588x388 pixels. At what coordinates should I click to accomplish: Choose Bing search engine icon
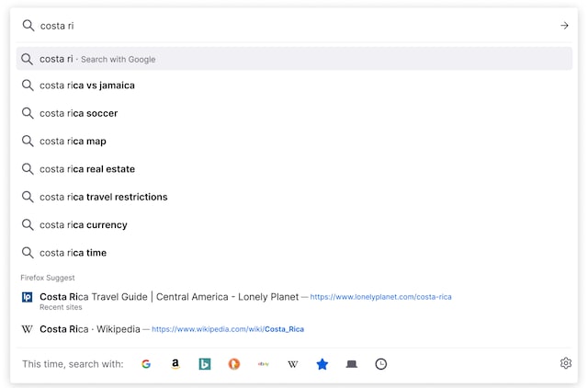205,364
